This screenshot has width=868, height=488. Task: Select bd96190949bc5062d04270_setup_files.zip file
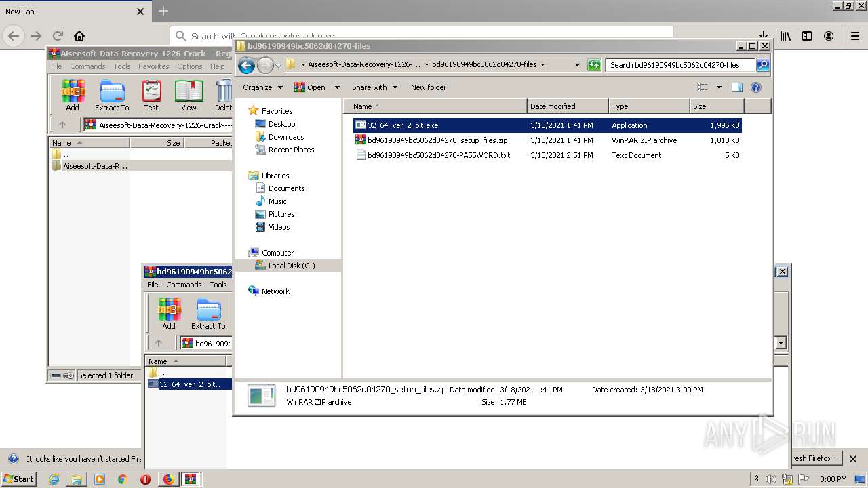(547, 140)
